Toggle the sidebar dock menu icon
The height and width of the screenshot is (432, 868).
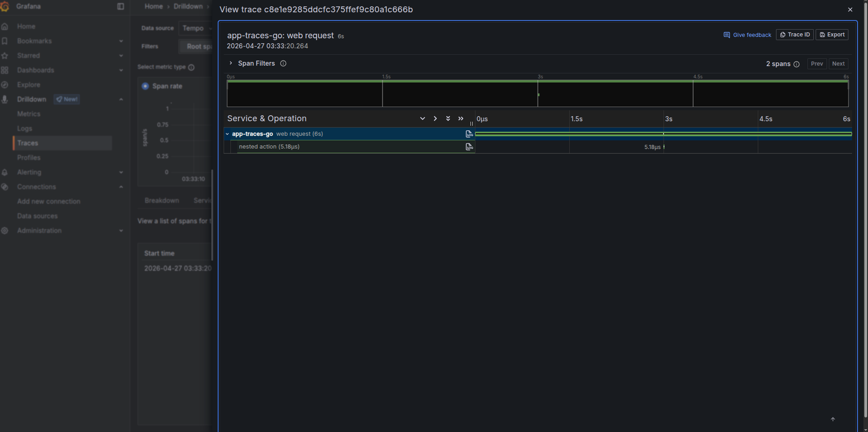[121, 6]
